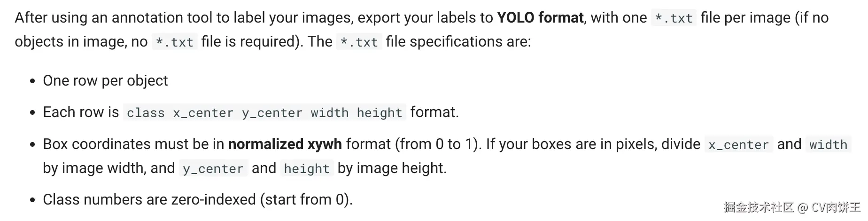
Task: Click the "Class numbers are zero-indexed" line
Action: 197,200
